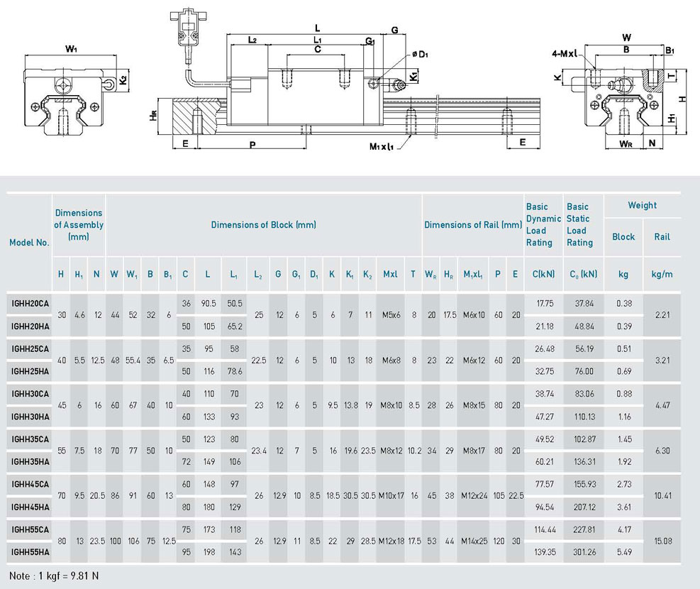Click the 301.26 static load value
700x589 pixels.
pos(584,552)
